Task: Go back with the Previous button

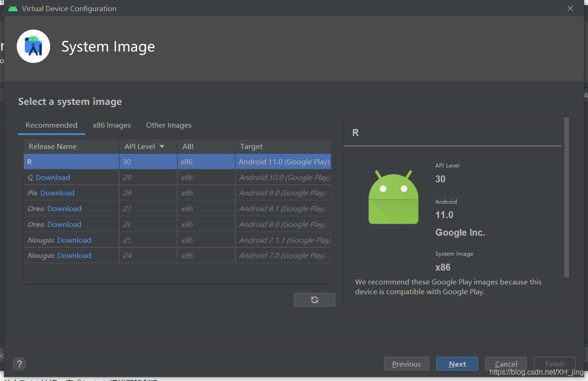Action: pyautogui.click(x=407, y=364)
